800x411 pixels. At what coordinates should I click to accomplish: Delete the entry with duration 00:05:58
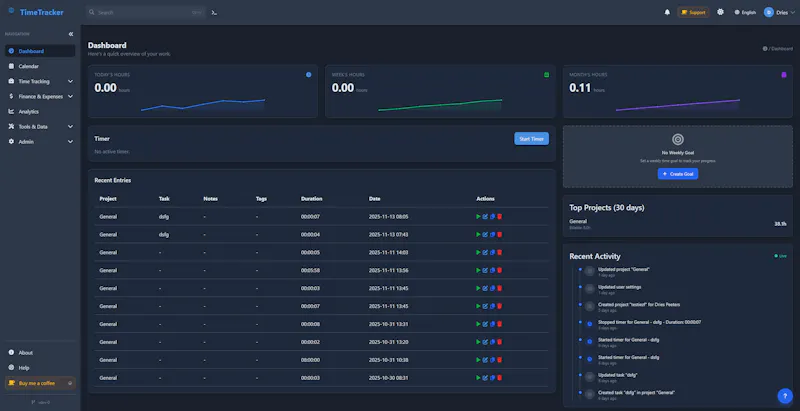pyautogui.click(x=499, y=270)
